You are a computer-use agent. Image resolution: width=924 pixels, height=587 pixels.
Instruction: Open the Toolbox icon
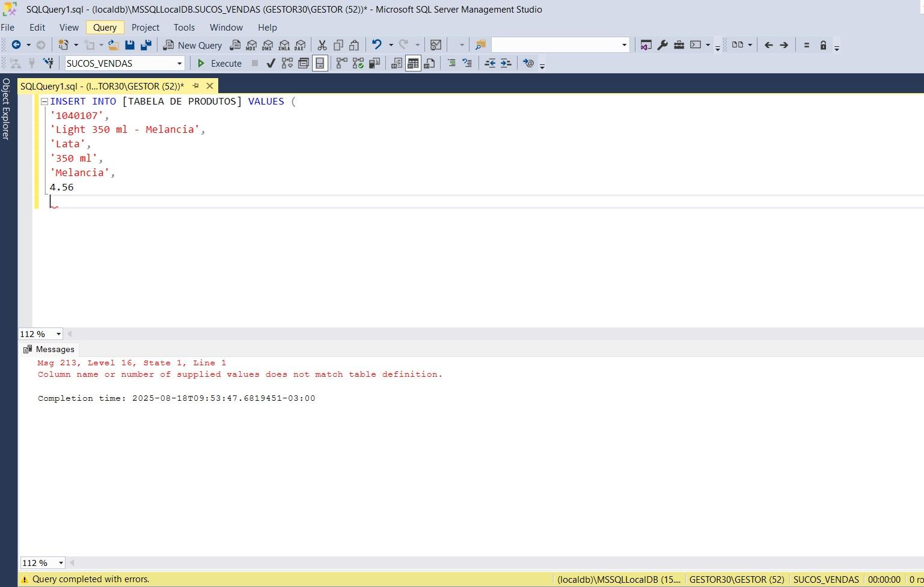pos(679,45)
